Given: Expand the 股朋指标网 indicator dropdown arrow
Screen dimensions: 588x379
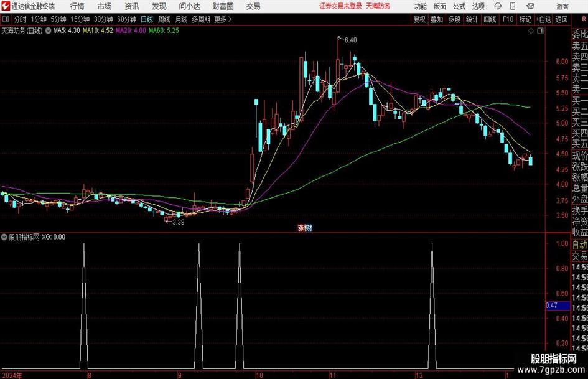Looking at the screenshot, I should [x=4, y=236].
